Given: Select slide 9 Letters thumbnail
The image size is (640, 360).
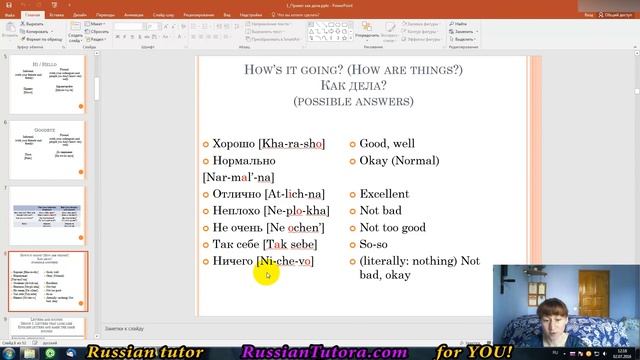Looking at the screenshot, I should click(47, 328).
